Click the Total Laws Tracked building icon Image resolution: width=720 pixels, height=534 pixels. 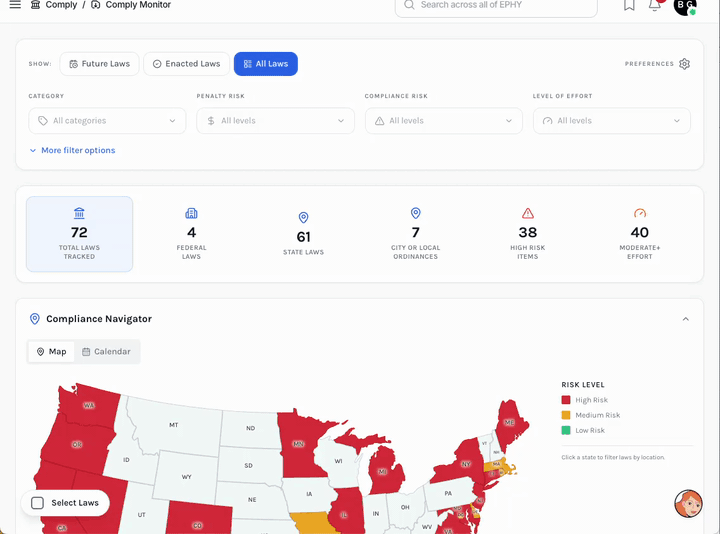pos(79,213)
